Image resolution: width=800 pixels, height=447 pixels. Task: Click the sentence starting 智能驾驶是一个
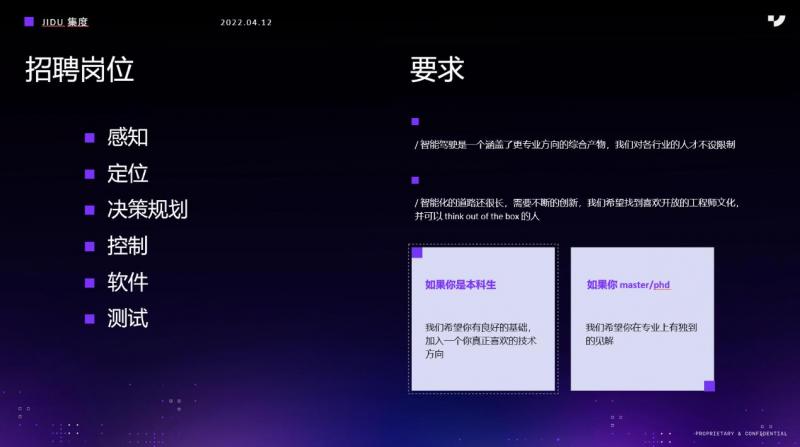[575, 145]
